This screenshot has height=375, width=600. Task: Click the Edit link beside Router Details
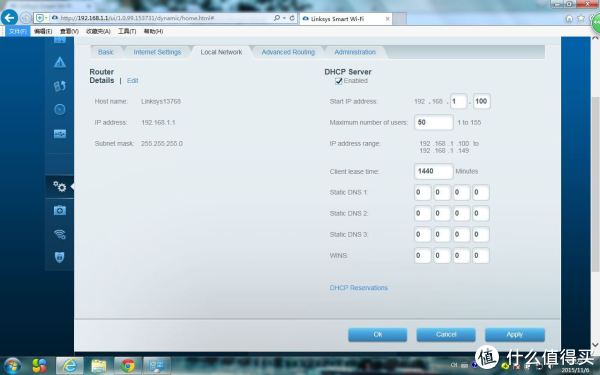coord(132,80)
